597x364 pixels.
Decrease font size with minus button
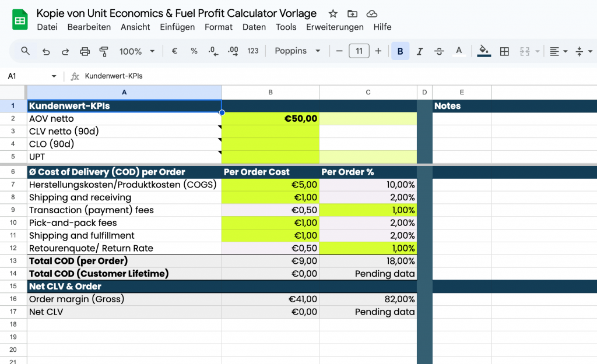pyautogui.click(x=339, y=51)
